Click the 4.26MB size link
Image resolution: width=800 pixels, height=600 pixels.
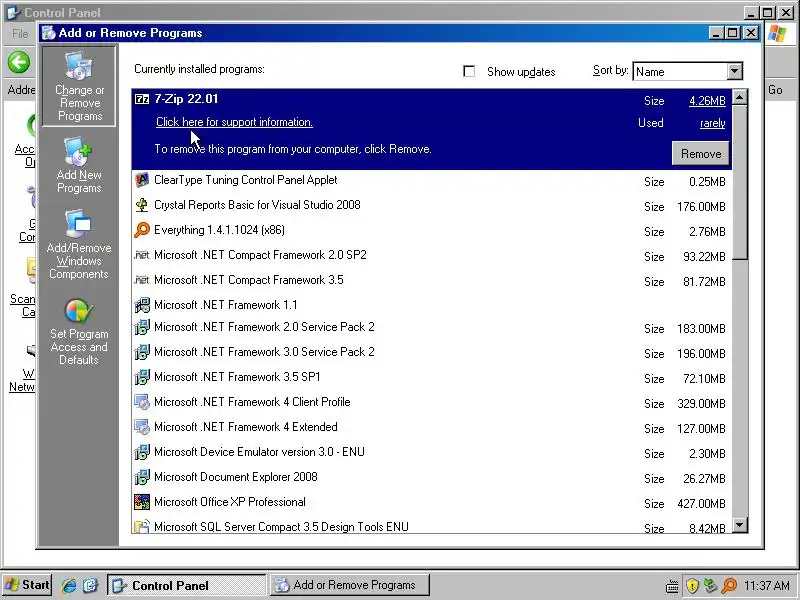[x=707, y=101]
